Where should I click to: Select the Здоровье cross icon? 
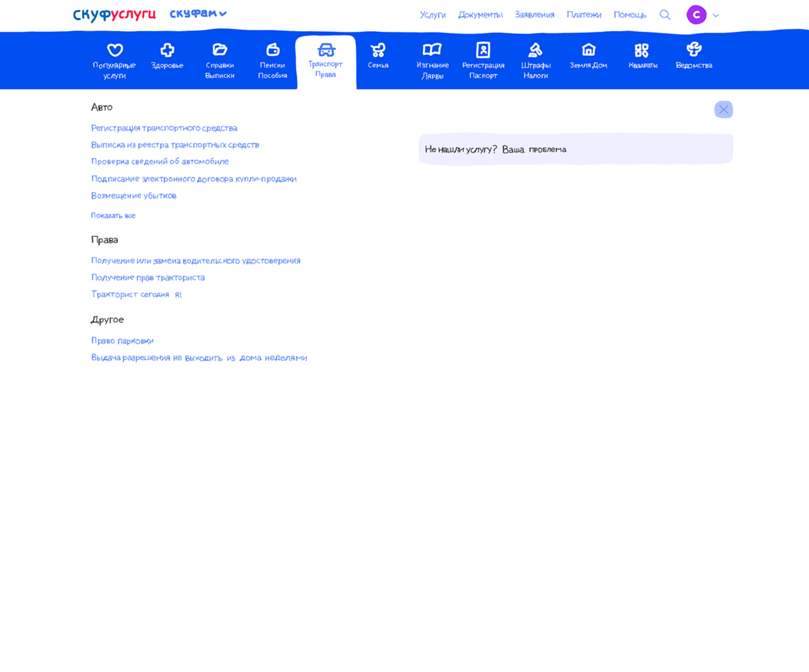167,50
